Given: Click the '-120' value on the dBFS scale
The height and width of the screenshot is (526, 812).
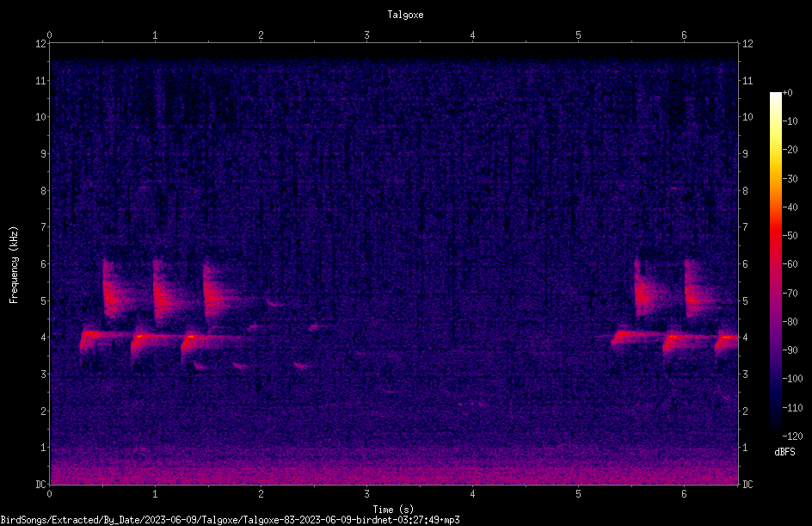Looking at the screenshot, I should tap(793, 436).
